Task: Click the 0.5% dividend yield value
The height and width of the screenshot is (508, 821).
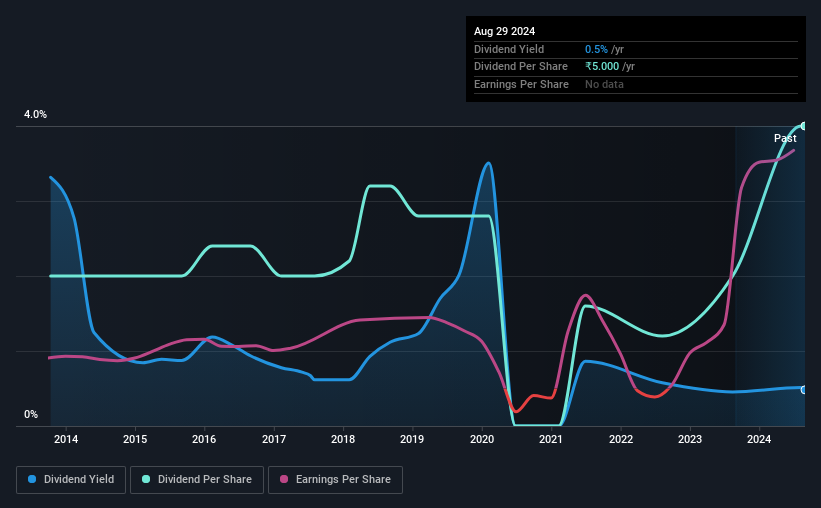Action: (x=596, y=49)
